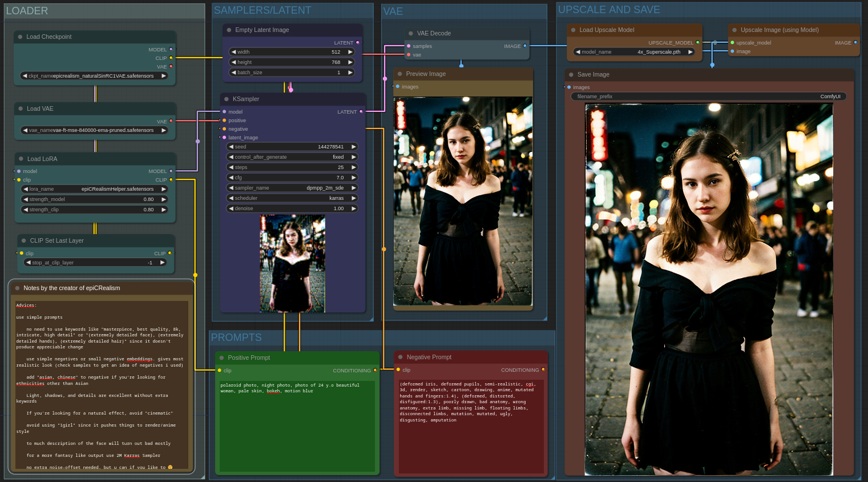Click the MODEL output socket on Load LoRA
The width and height of the screenshot is (868, 482).
click(171, 171)
